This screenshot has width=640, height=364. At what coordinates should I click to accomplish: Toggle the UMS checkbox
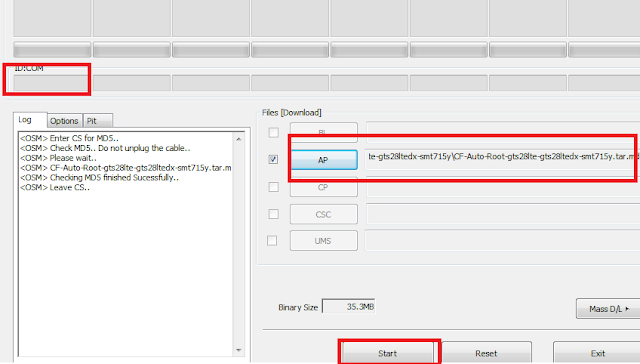coord(272,241)
